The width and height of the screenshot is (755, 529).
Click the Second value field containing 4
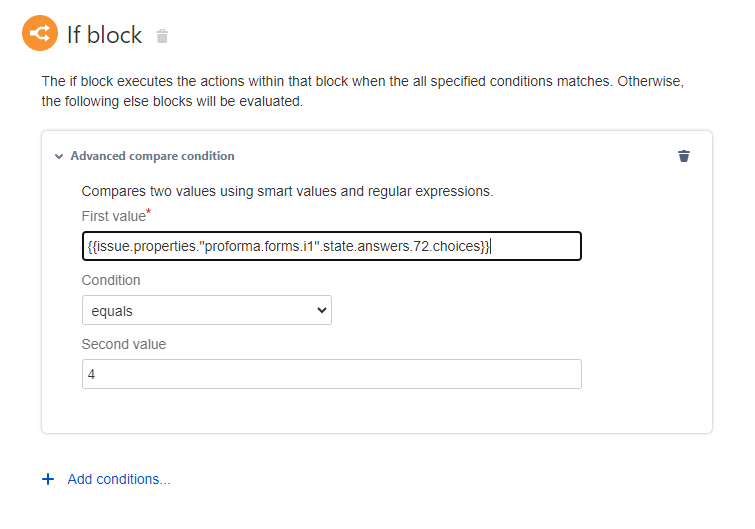pos(331,374)
